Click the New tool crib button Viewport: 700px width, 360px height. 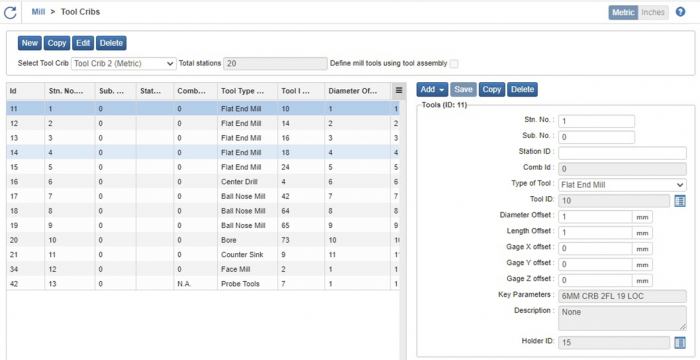(30, 43)
